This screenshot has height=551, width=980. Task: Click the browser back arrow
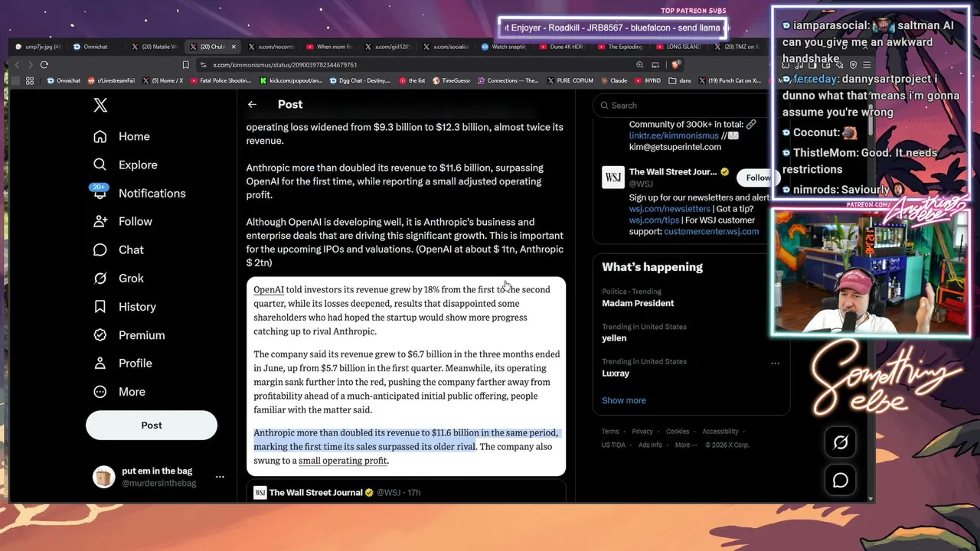17,65
